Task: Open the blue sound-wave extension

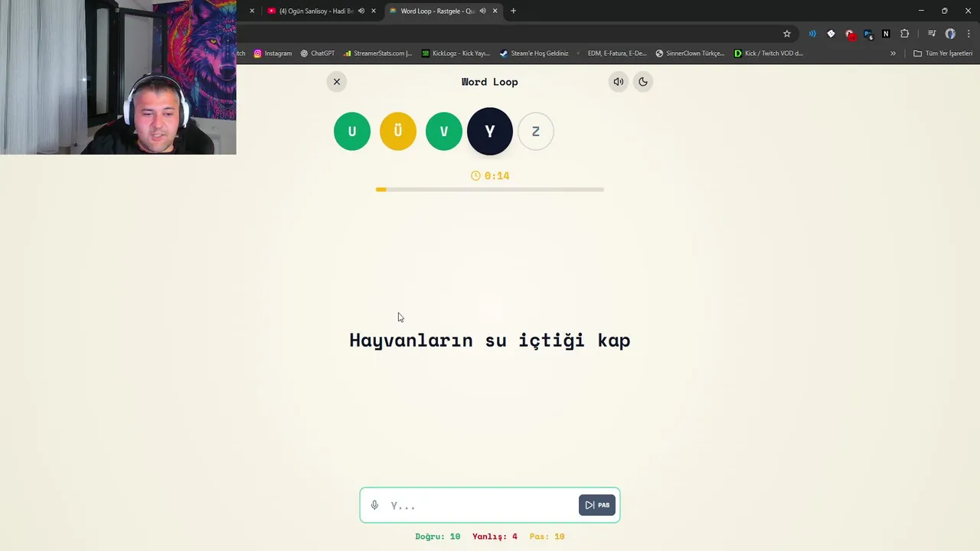Action: 812,34
